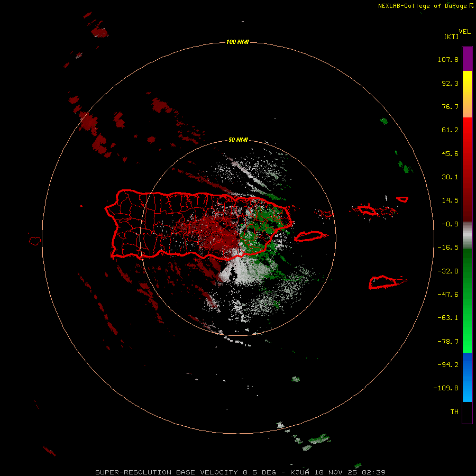Click the 107.8 legend value
476x476 pixels.
coord(448,59)
